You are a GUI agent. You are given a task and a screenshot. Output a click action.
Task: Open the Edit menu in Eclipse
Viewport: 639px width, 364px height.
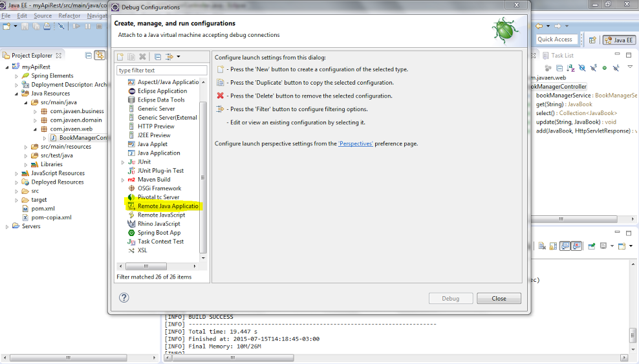[x=22, y=16]
